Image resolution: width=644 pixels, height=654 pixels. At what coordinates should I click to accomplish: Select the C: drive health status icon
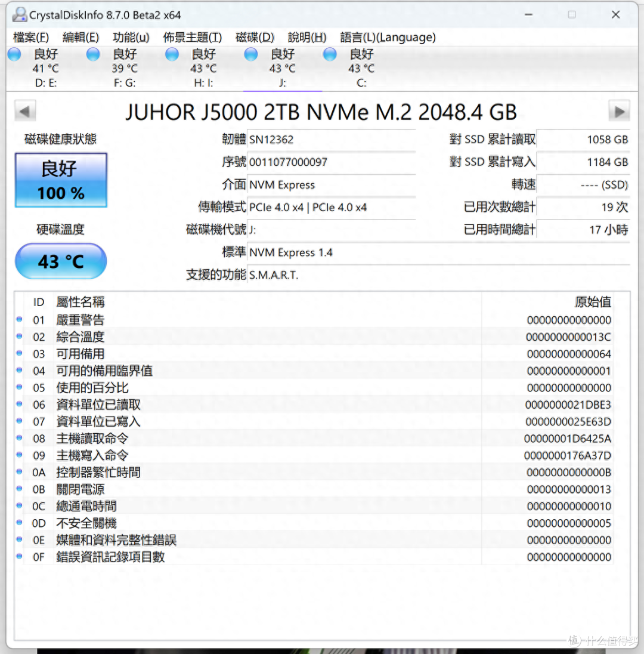(329, 54)
